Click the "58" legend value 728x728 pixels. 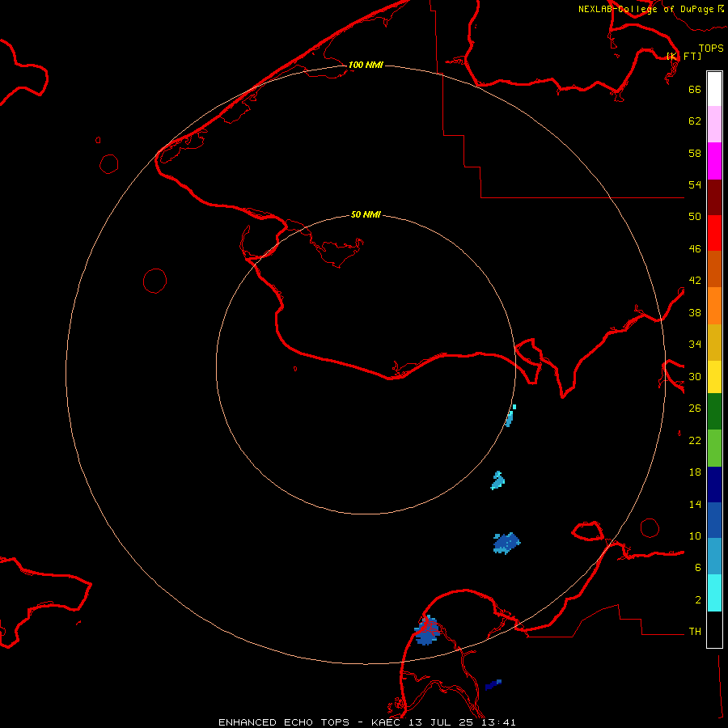click(695, 153)
